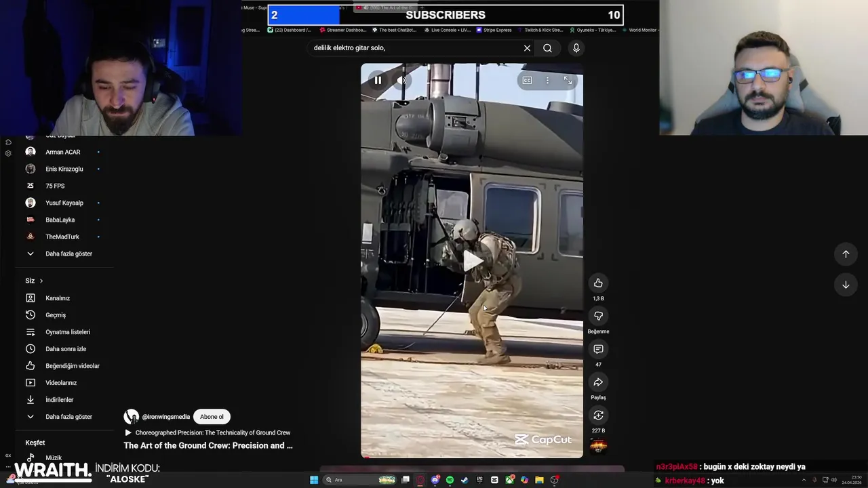Open the Windows Start menu

point(314,480)
